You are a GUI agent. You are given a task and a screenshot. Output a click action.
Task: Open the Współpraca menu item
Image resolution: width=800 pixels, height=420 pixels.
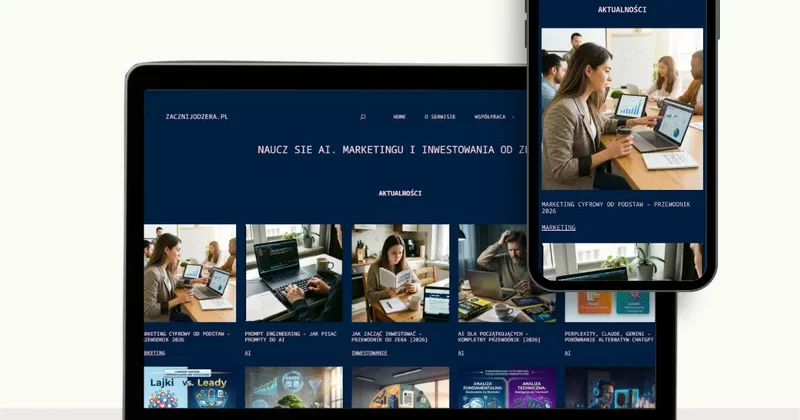tap(492, 117)
